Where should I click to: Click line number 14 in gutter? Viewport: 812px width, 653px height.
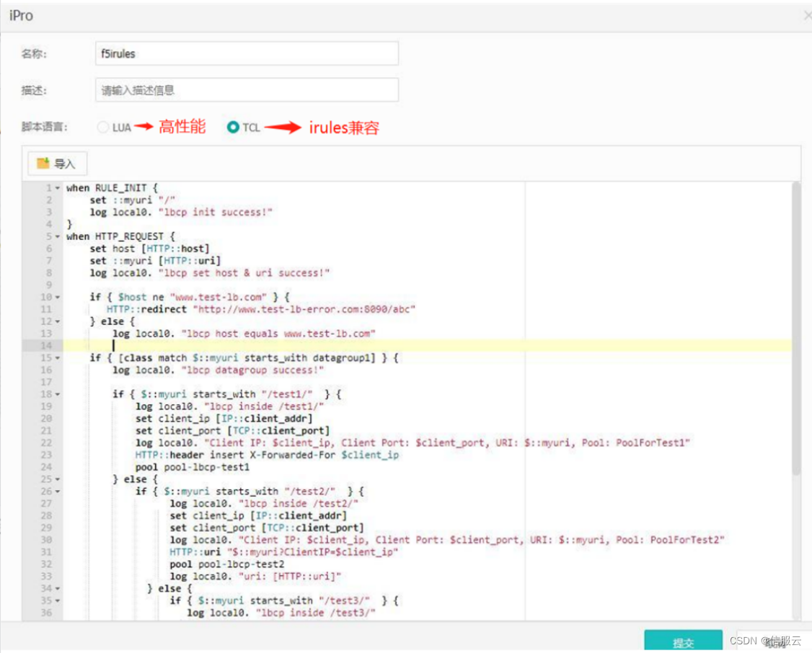coord(46,346)
